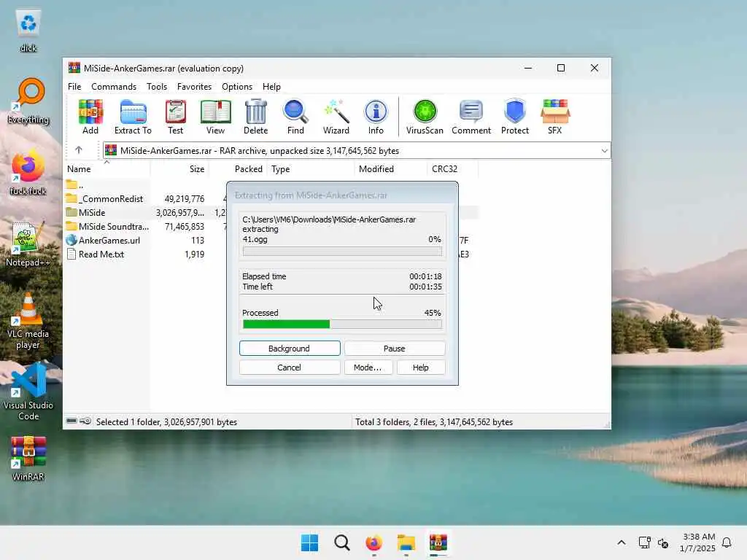Click the Processed green progress bar
The image size is (747, 560).
coord(342,324)
